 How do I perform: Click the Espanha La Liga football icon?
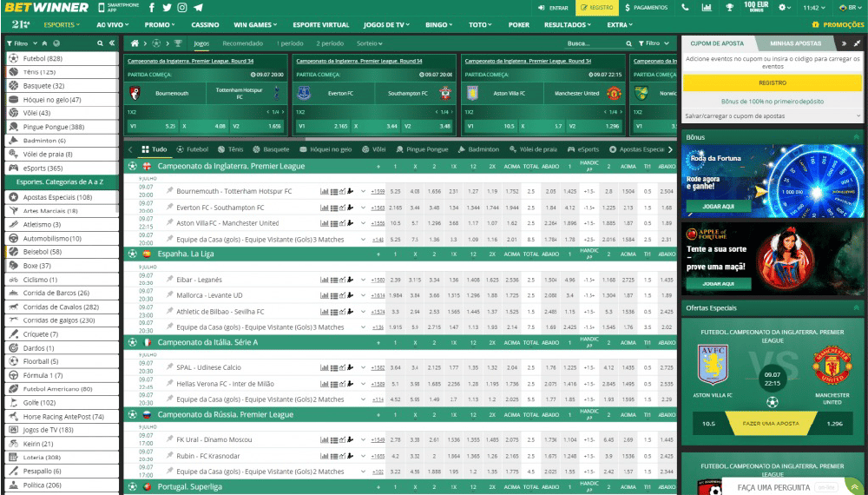132,254
